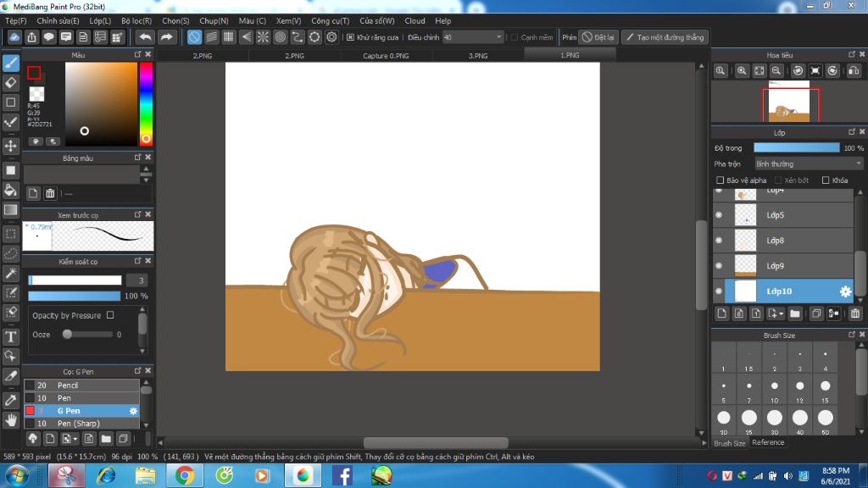Open the add-layer type dropdown arrow
This screenshot has width=868, height=488.
[x=781, y=313]
